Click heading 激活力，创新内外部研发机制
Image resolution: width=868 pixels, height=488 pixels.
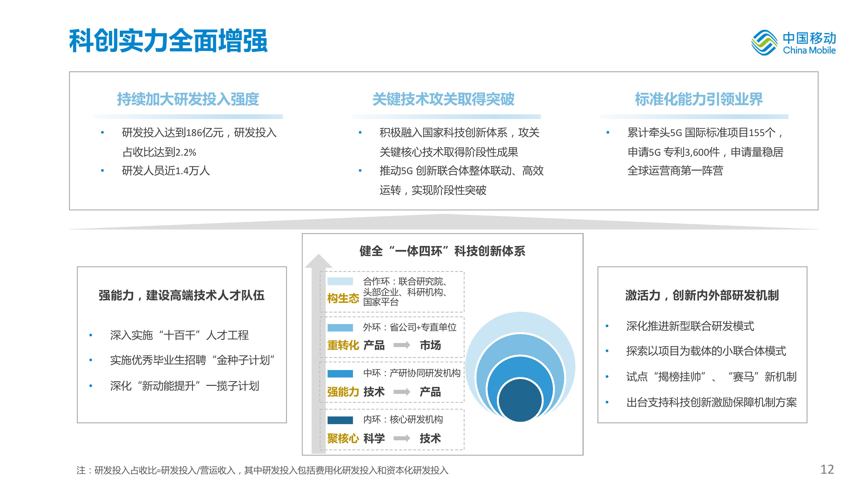pyautogui.click(x=702, y=295)
